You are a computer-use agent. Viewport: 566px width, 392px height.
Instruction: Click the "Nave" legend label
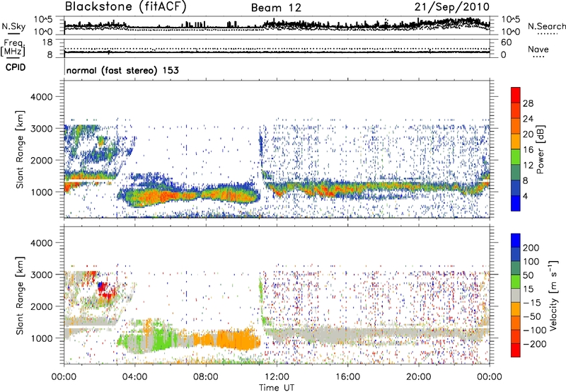tap(538, 50)
